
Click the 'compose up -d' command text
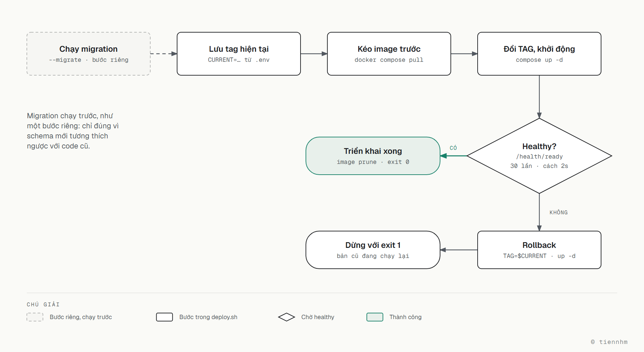pos(539,60)
